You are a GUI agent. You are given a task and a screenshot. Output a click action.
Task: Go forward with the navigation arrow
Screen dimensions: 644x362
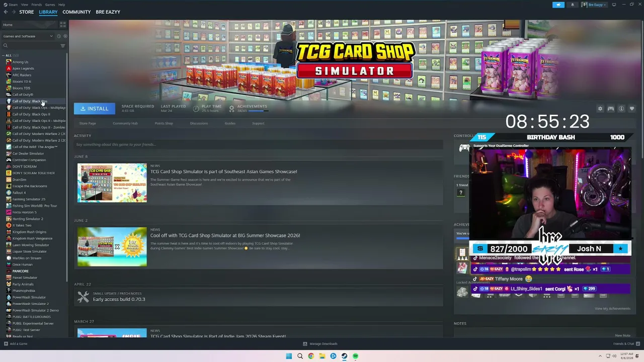[13, 12]
